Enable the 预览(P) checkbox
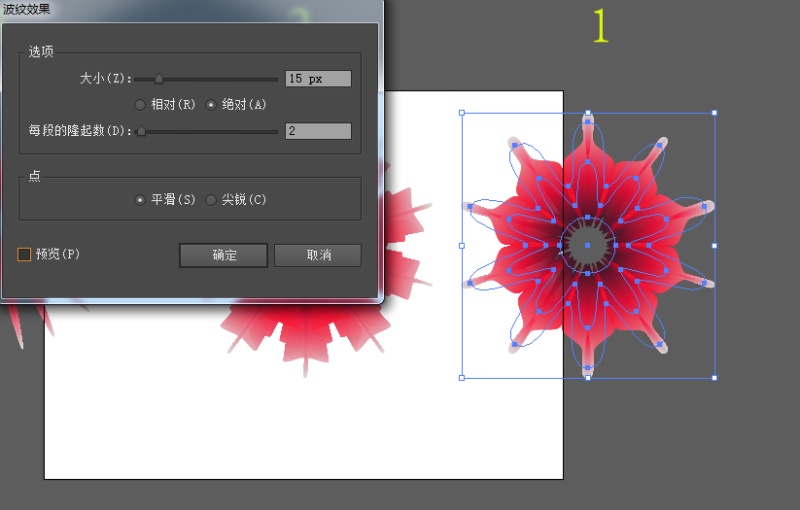The height and width of the screenshot is (510, 800). coord(24,254)
